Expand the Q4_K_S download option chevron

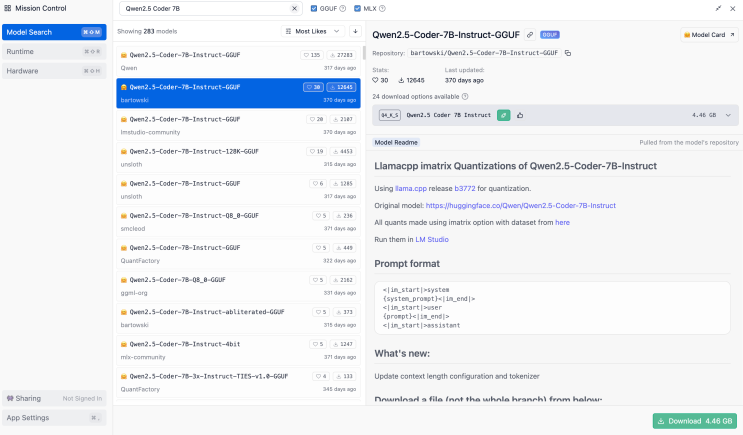(728, 115)
